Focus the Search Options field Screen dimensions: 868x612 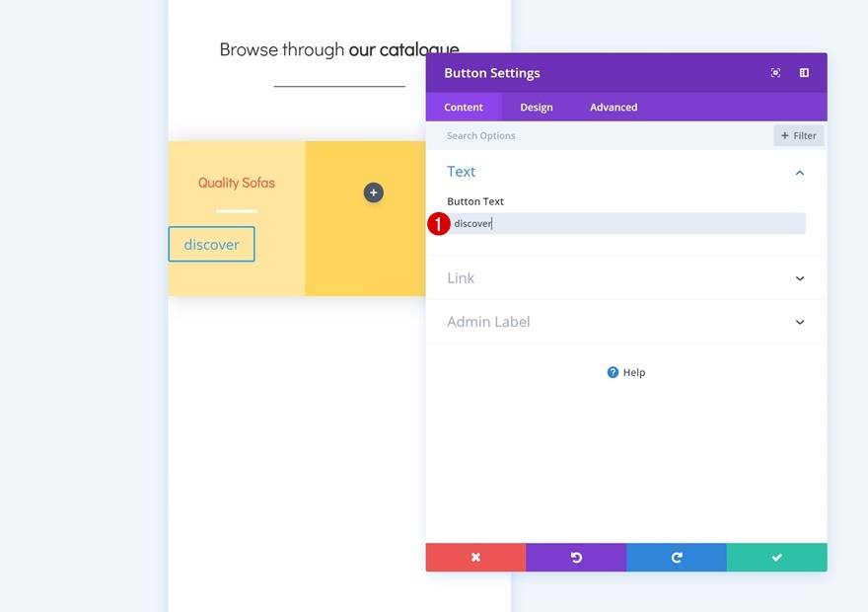(x=598, y=135)
